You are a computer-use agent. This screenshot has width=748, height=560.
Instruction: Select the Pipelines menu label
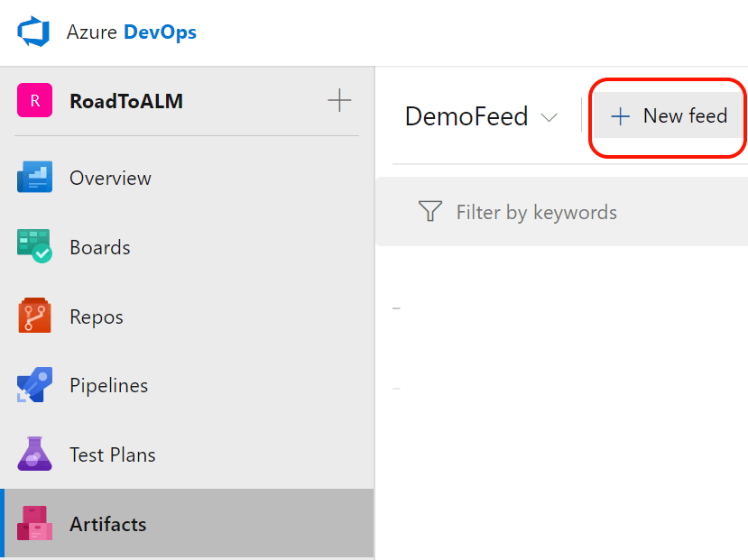(108, 386)
